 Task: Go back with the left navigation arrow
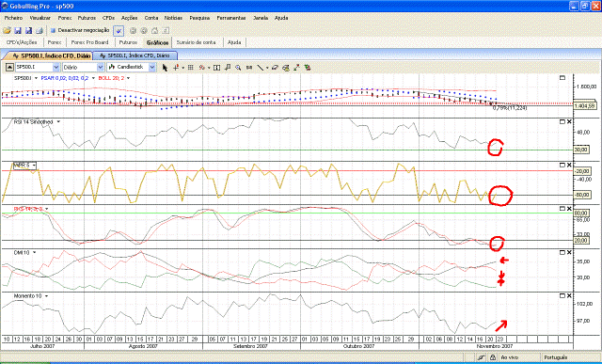click(x=133, y=30)
